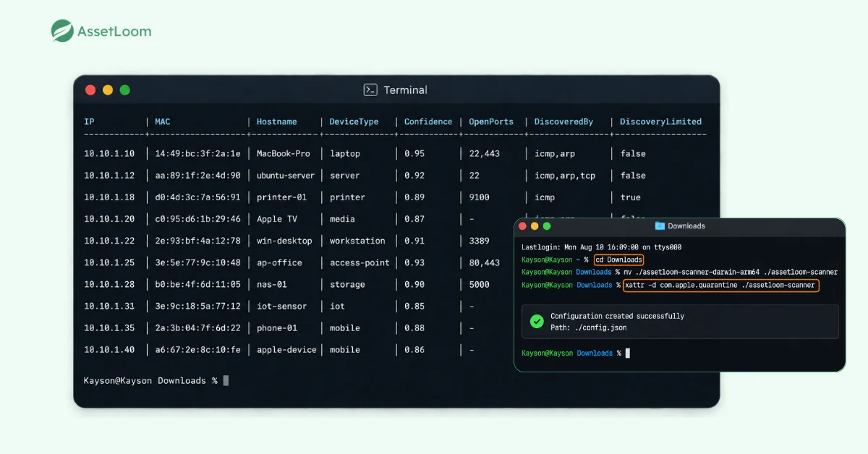Click MAC address b0:be:4f:6d:11:05
Viewport: 868px width, 454px height.
[197, 285]
